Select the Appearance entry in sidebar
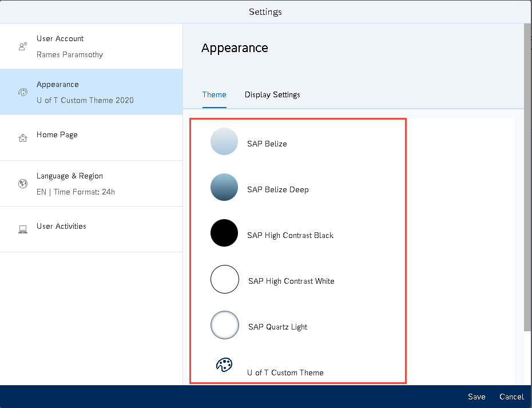 tap(92, 92)
